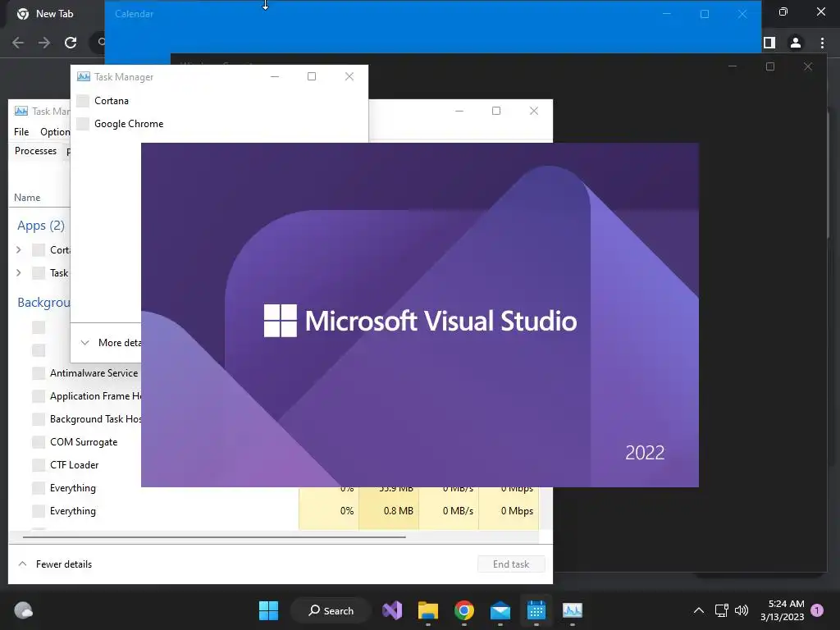Click the Visual Studio 2022 splash screen
The image size is (840, 630).
point(420,315)
